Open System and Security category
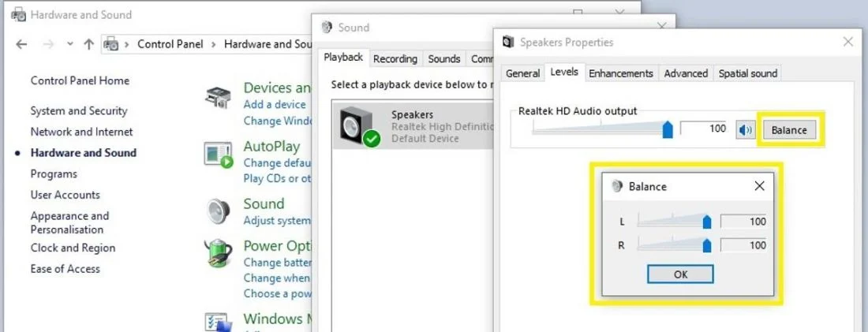 (79, 110)
